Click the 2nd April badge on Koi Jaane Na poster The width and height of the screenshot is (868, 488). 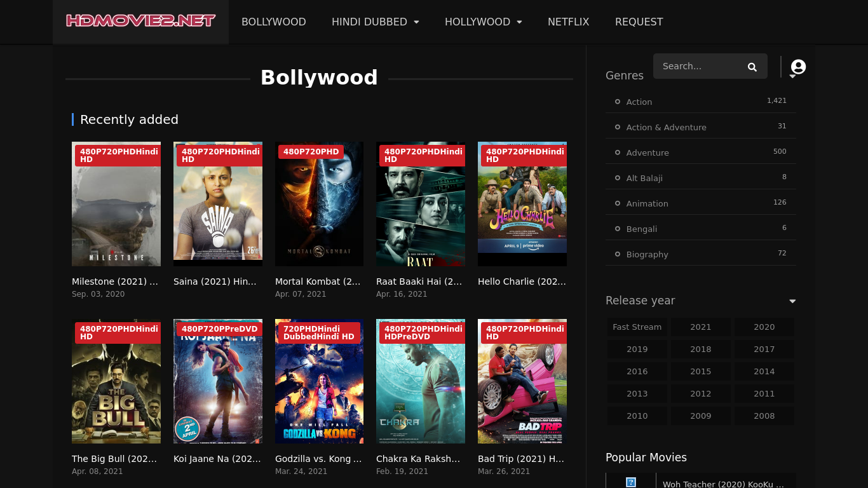pyautogui.click(x=187, y=429)
